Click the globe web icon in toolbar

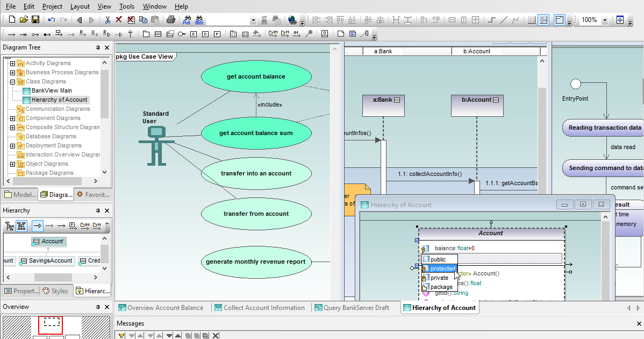(x=292, y=20)
